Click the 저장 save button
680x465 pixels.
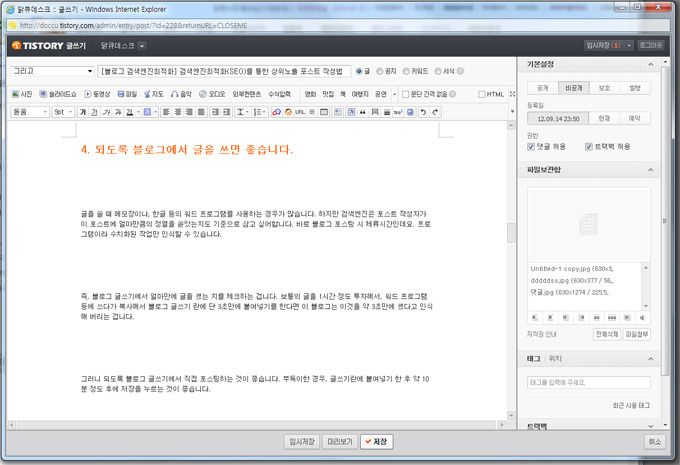[376, 442]
